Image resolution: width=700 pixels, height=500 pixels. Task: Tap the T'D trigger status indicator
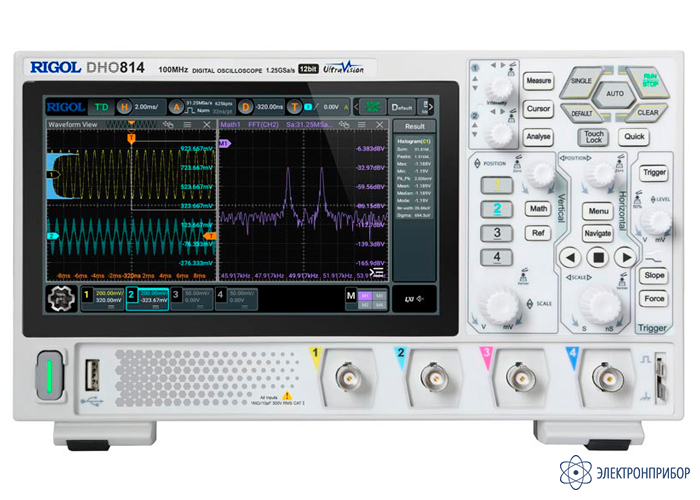101,107
